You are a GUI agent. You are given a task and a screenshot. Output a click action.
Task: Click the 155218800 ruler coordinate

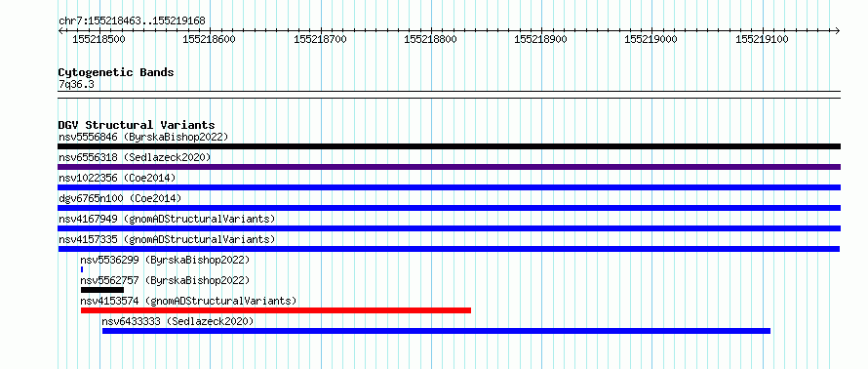pyautogui.click(x=431, y=39)
